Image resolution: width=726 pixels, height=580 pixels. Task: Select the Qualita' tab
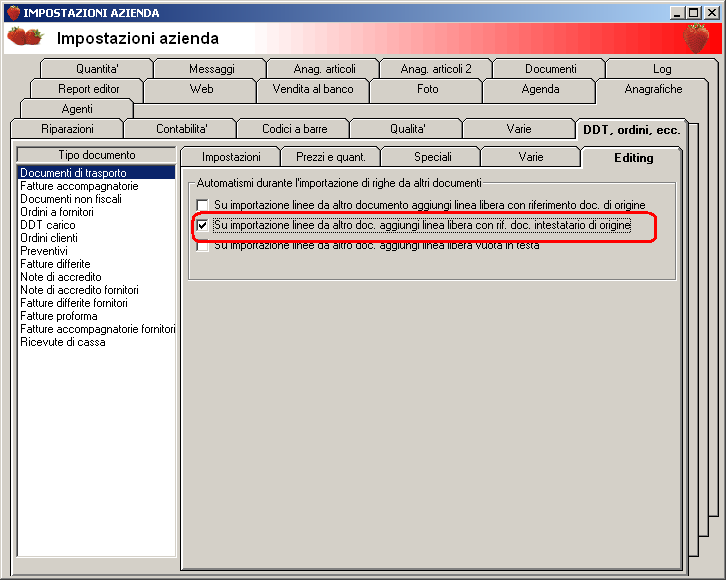[407, 129]
